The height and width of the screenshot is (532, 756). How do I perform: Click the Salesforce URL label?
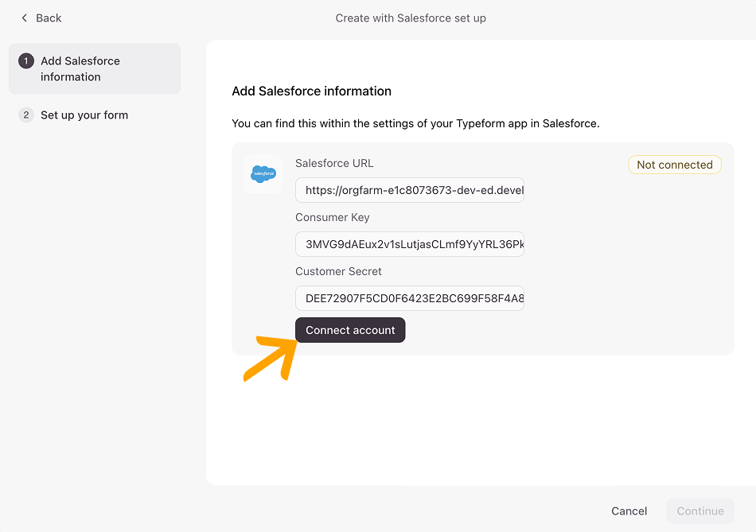[x=334, y=163]
